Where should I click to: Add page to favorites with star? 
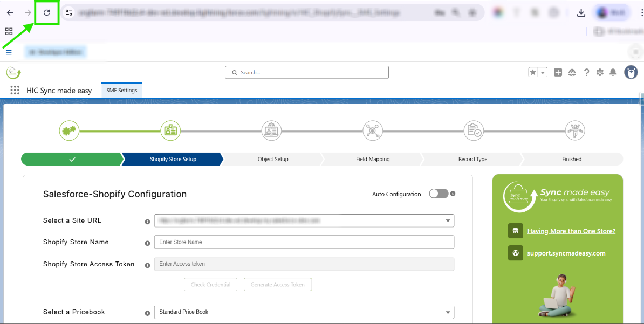(x=533, y=72)
